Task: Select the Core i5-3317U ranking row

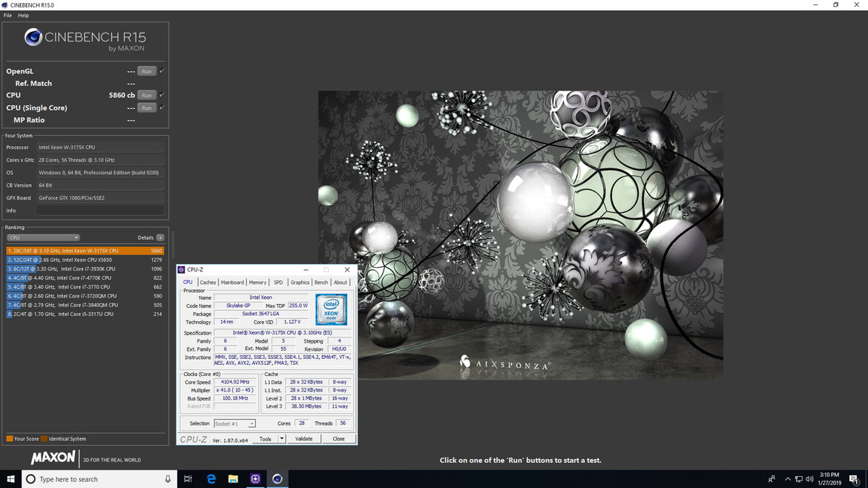Action: [85, 314]
